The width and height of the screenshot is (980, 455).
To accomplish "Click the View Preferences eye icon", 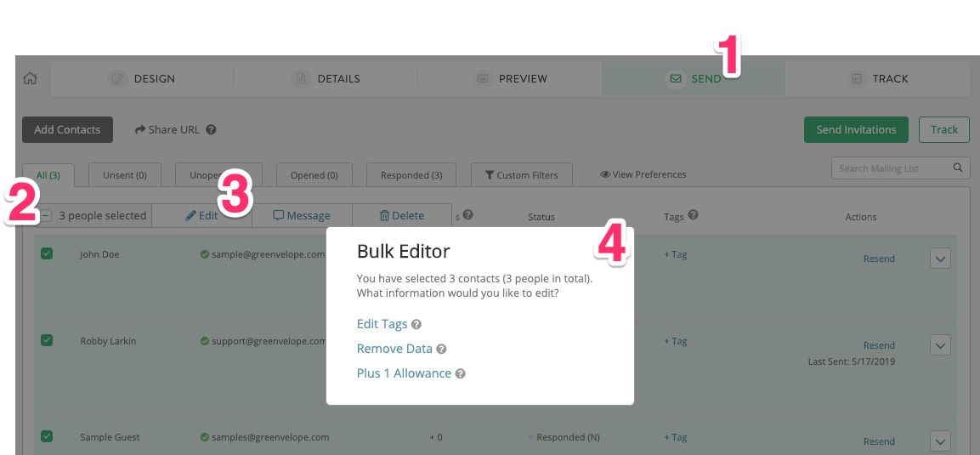I will point(605,175).
